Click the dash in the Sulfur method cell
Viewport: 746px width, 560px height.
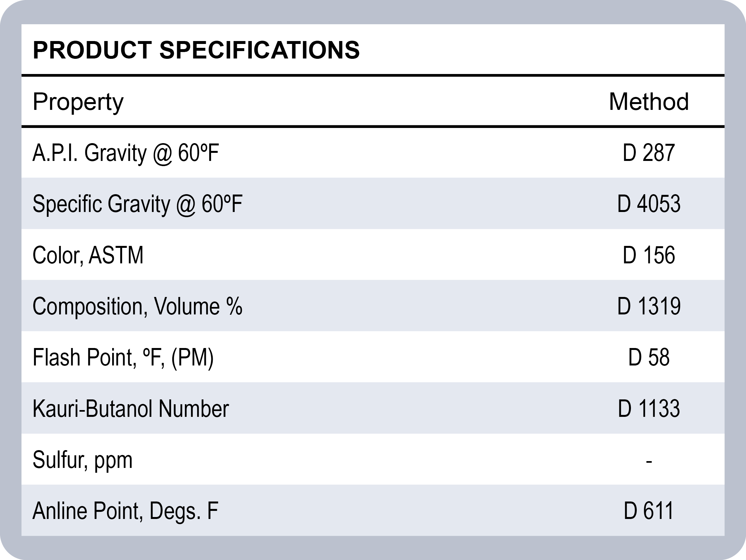[649, 461]
